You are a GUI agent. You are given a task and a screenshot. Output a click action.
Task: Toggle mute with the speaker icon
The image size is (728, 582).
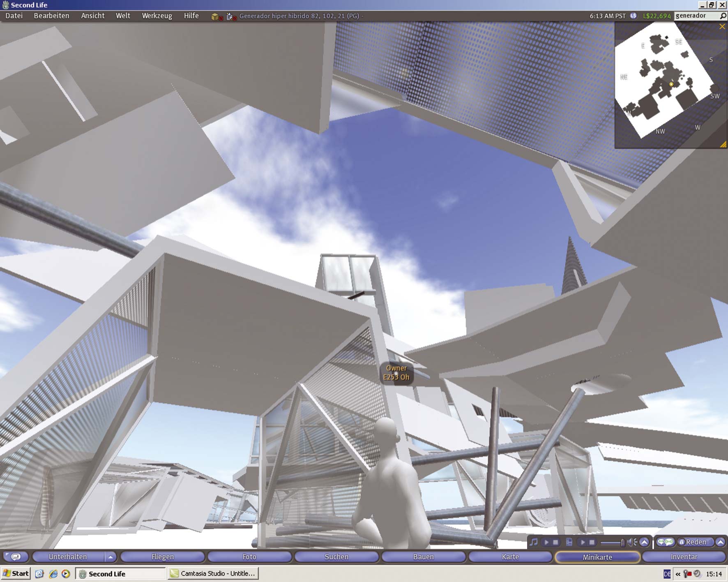point(632,542)
